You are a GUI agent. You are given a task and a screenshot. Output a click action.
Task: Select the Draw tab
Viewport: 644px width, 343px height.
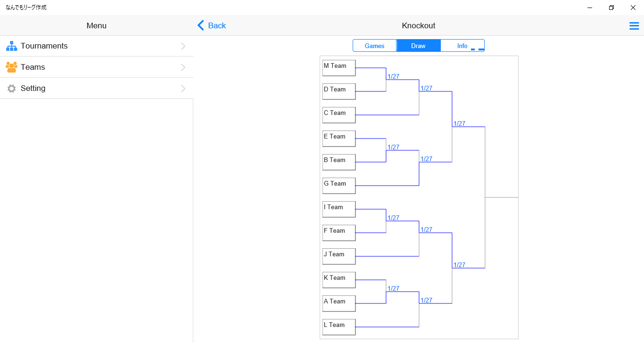click(x=419, y=46)
